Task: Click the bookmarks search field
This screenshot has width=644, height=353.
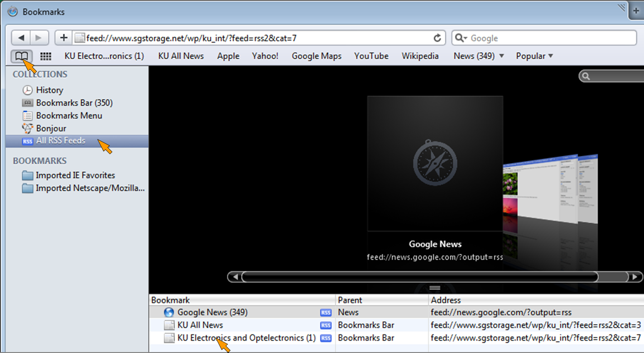Action: (612, 76)
